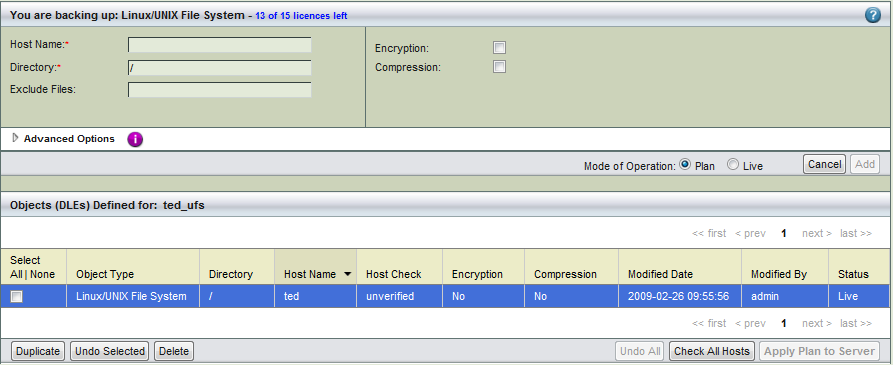Image resolution: width=893 pixels, height=365 pixels.
Task: Click the Cancel button
Action: click(824, 164)
